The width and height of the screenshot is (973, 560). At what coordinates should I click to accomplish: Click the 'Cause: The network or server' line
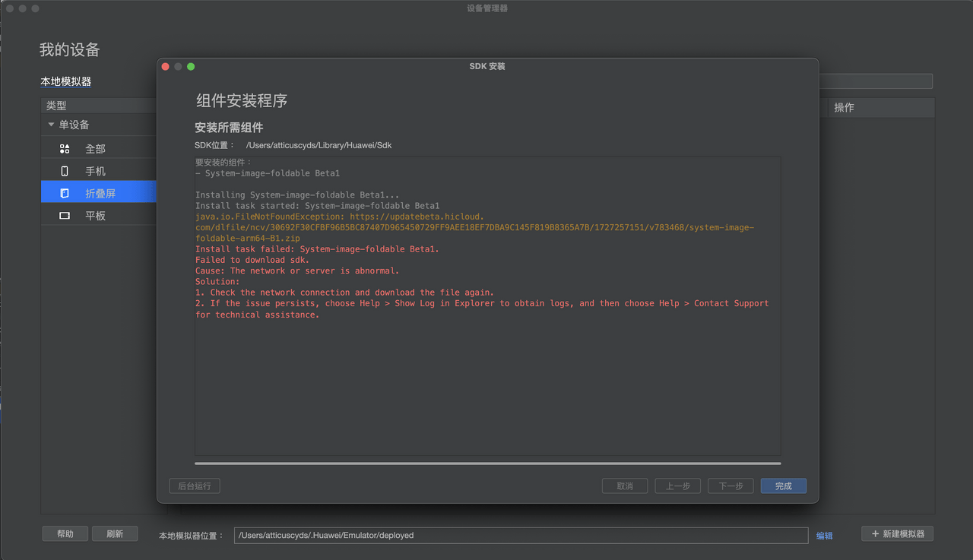[x=297, y=271]
